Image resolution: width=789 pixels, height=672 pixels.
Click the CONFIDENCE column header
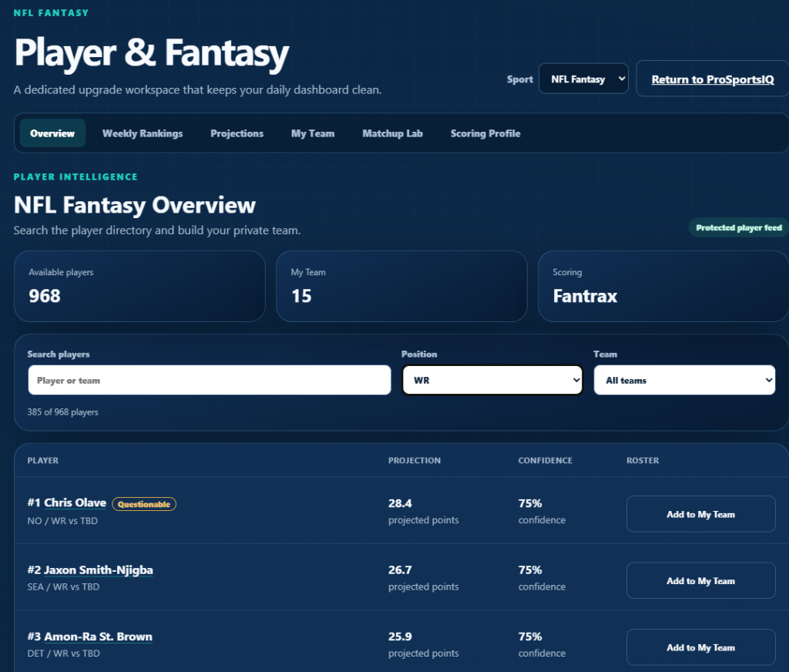(545, 460)
